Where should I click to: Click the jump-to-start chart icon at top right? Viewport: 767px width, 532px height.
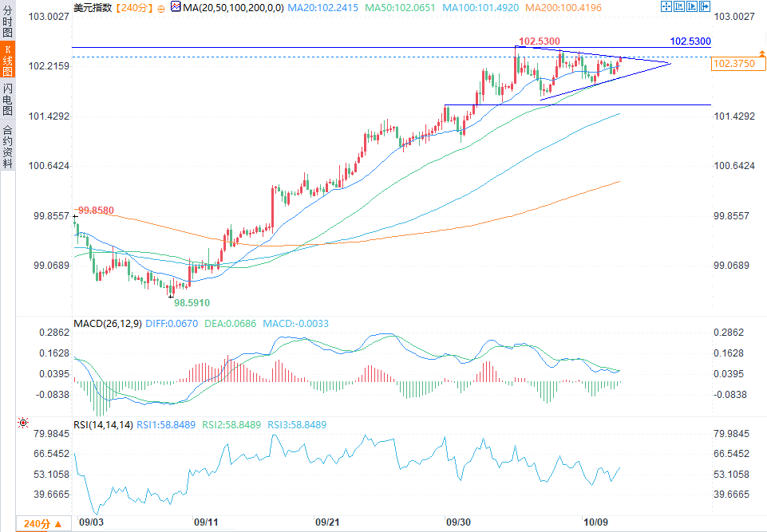(678, 6)
